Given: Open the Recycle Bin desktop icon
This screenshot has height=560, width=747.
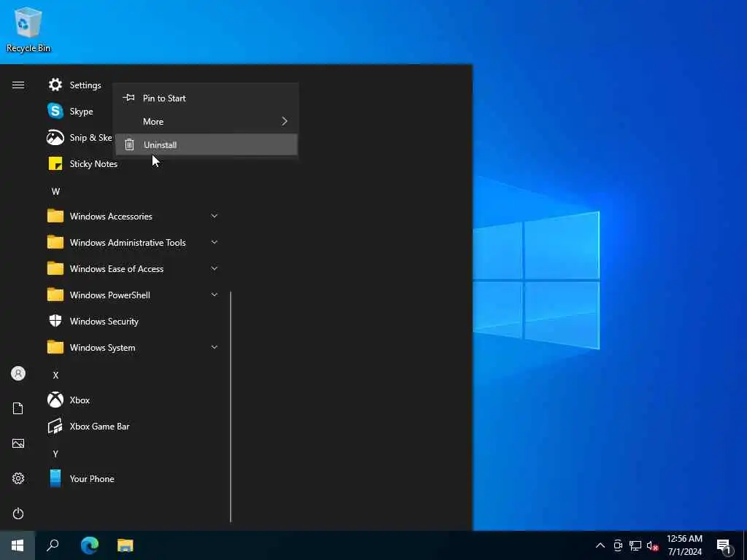Looking at the screenshot, I should pos(28,29).
